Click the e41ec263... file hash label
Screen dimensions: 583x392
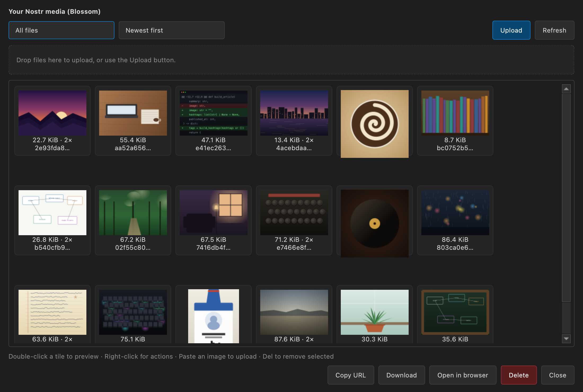[x=214, y=148]
